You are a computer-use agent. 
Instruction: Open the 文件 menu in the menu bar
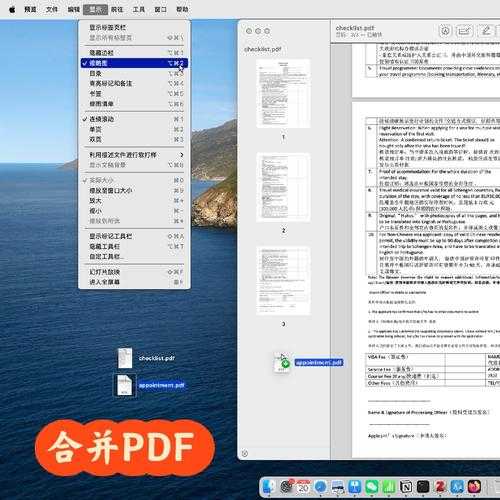pos(52,9)
